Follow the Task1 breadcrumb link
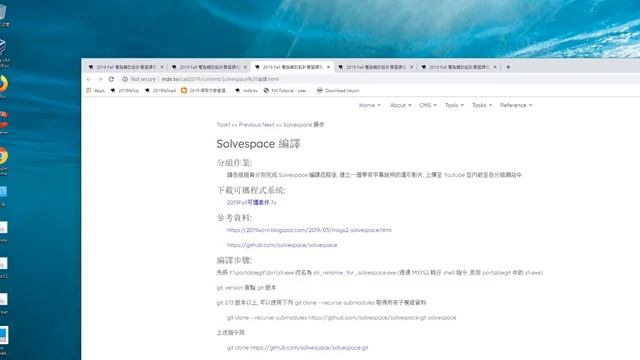The image size is (640, 360). pos(223,125)
